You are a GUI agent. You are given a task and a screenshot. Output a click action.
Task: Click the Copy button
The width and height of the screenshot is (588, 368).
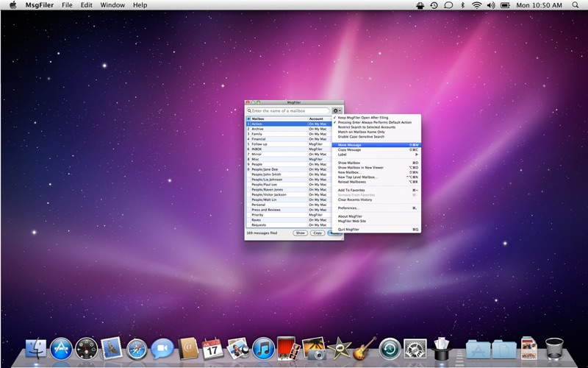click(318, 233)
